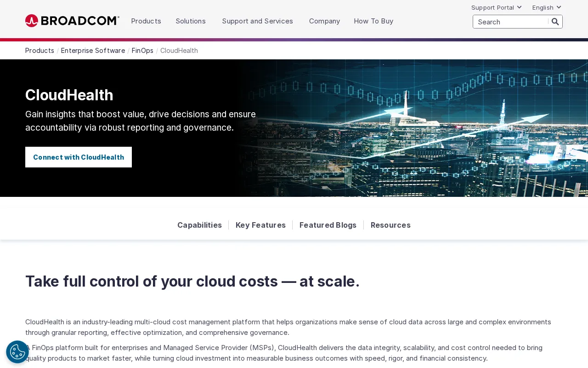Viewport: 588px width, 368px height.
Task: Jump to Resources section
Action: [x=390, y=225]
